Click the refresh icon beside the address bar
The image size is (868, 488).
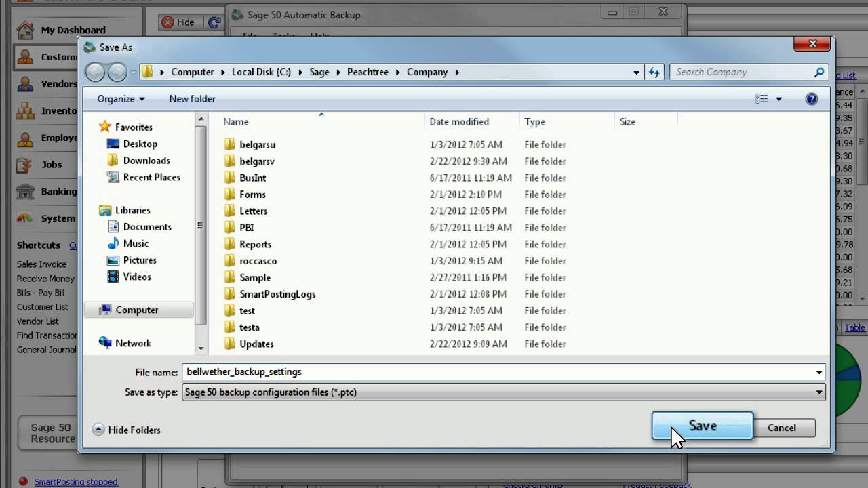654,72
